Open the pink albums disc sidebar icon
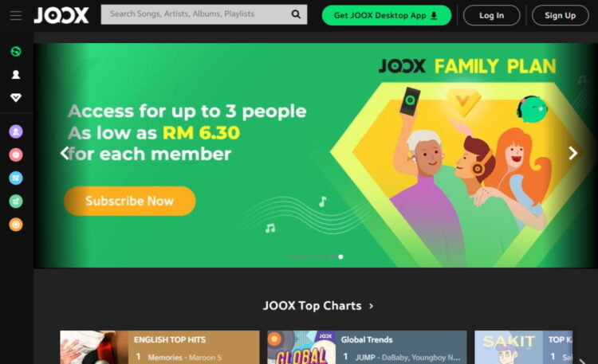This screenshot has width=598, height=364. pos(16,155)
